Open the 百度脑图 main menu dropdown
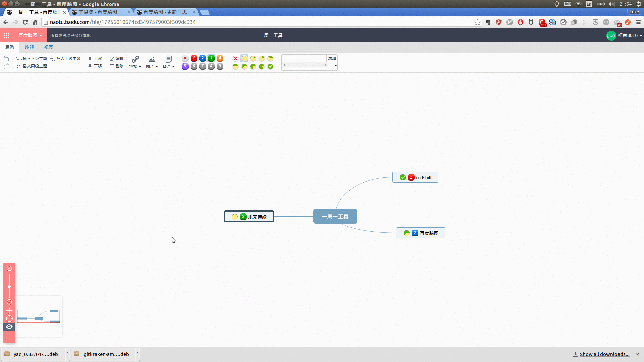Screen dimensions: 644x362 [30, 35]
